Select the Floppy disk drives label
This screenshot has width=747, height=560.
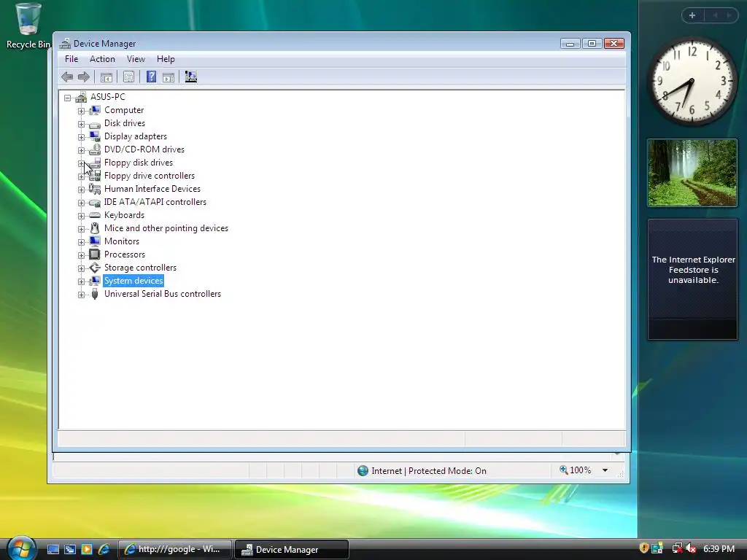(x=139, y=163)
